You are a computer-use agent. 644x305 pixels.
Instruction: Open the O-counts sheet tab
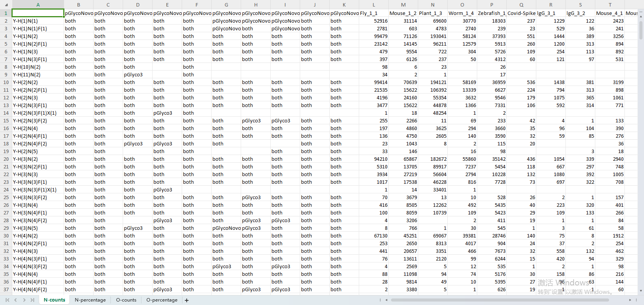pos(126,300)
